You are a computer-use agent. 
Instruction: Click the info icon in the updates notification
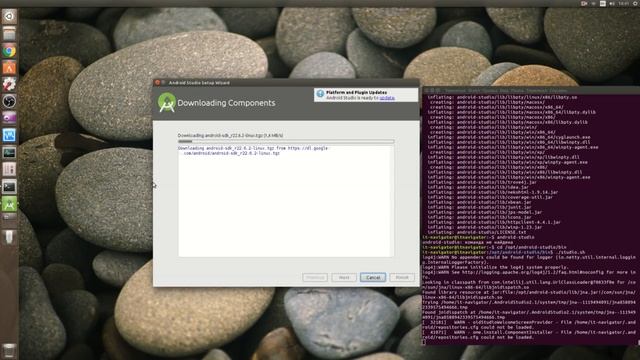click(x=320, y=94)
